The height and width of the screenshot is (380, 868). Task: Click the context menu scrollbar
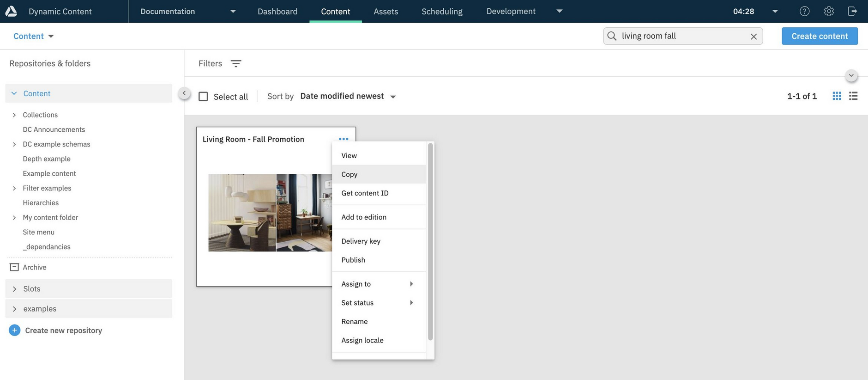[430, 241]
